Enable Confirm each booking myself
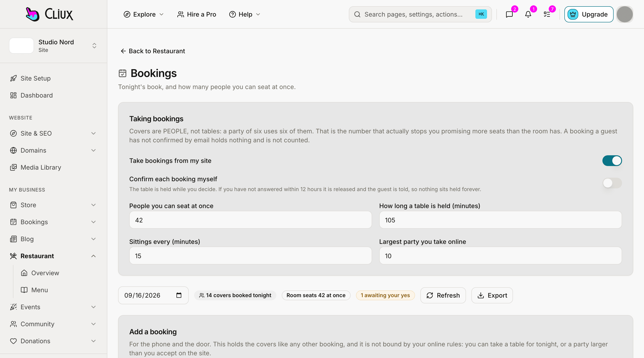Image resolution: width=644 pixels, height=358 pixels. pos(612,183)
